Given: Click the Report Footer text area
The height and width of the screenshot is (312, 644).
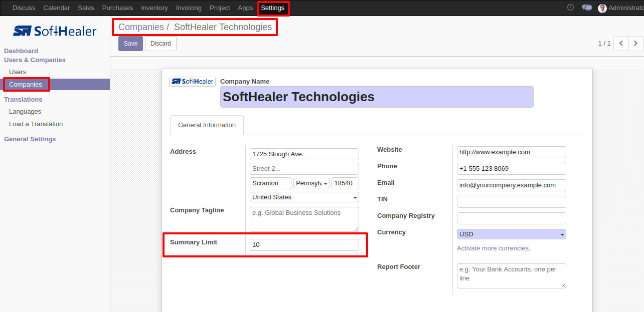Looking at the screenshot, I should click(512, 276).
